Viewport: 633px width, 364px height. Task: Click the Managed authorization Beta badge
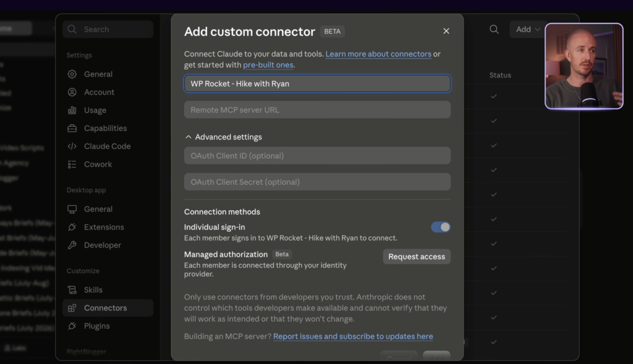(282, 254)
